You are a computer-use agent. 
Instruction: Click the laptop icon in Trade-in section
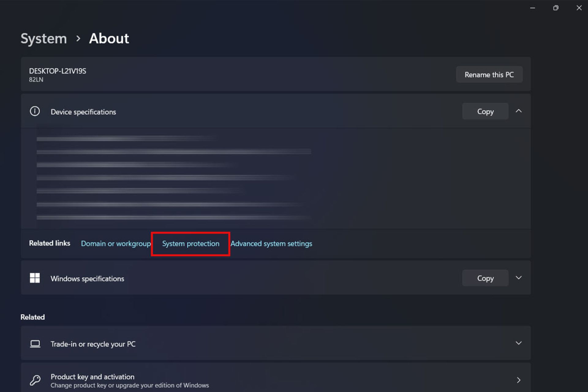36,343
